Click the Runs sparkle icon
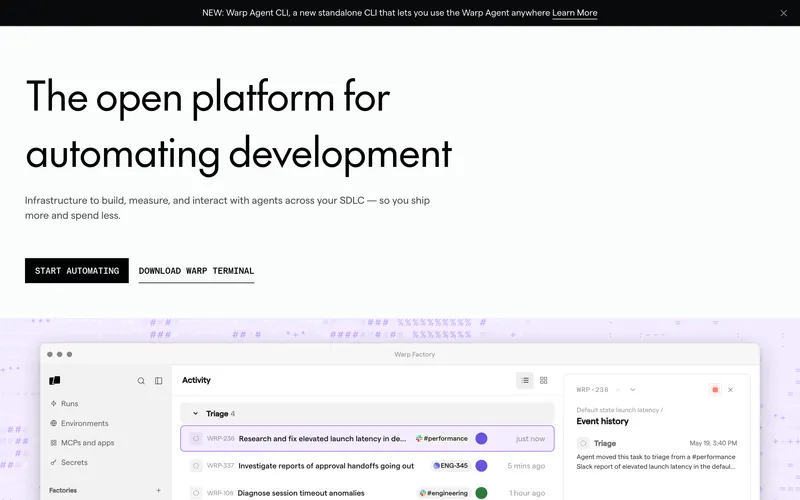 tap(53, 404)
